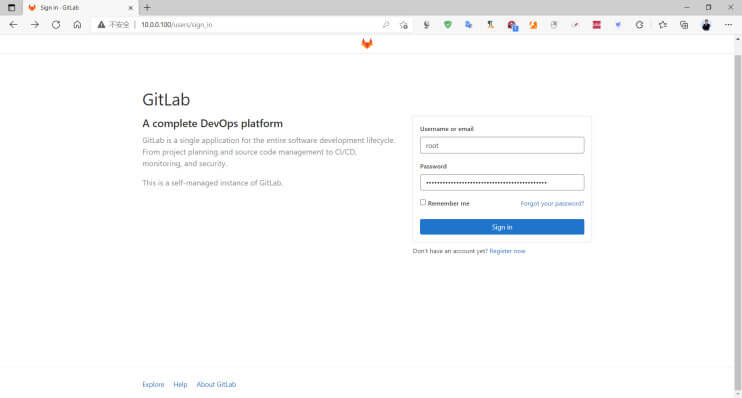Click the GitLab fox logo at top
742x398 pixels.
(x=367, y=44)
